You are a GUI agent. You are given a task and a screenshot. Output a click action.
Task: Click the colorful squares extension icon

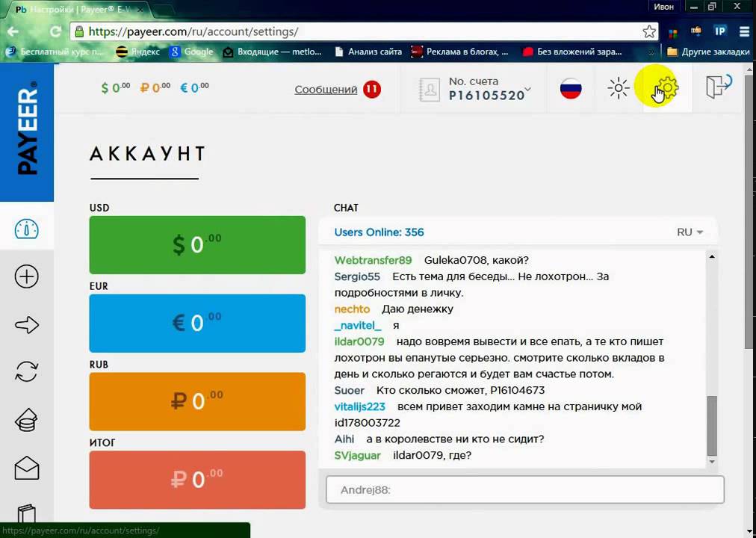[x=673, y=33]
